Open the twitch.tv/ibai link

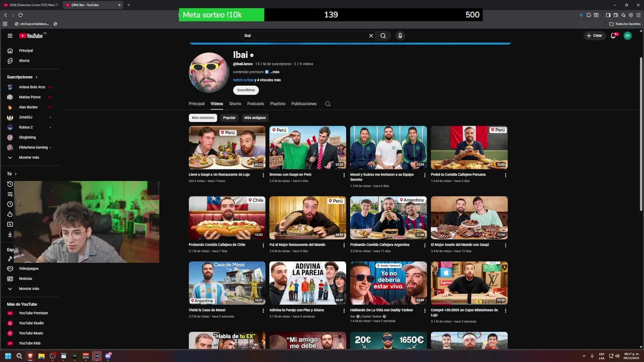(243, 80)
